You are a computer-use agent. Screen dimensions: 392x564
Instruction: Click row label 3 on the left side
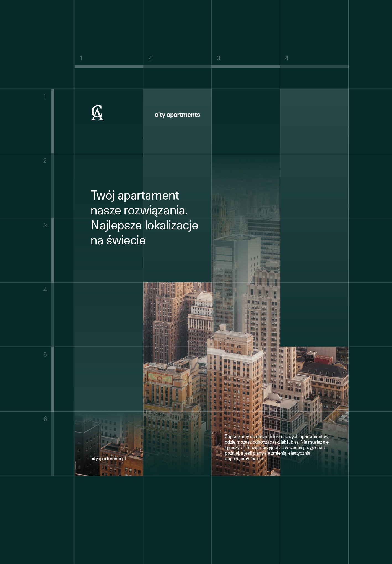[45, 225]
